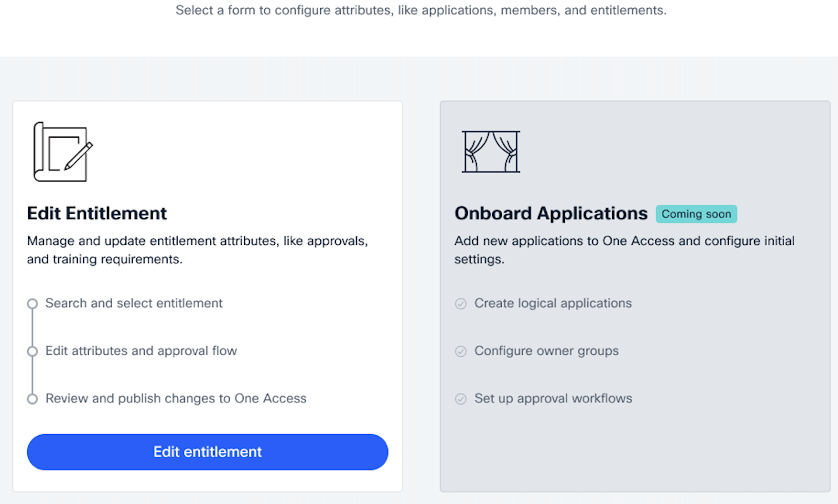The height and width of the screenshot is (504, 838).
Task: Select the Onboard Applications heading
Action: [551, 214]
